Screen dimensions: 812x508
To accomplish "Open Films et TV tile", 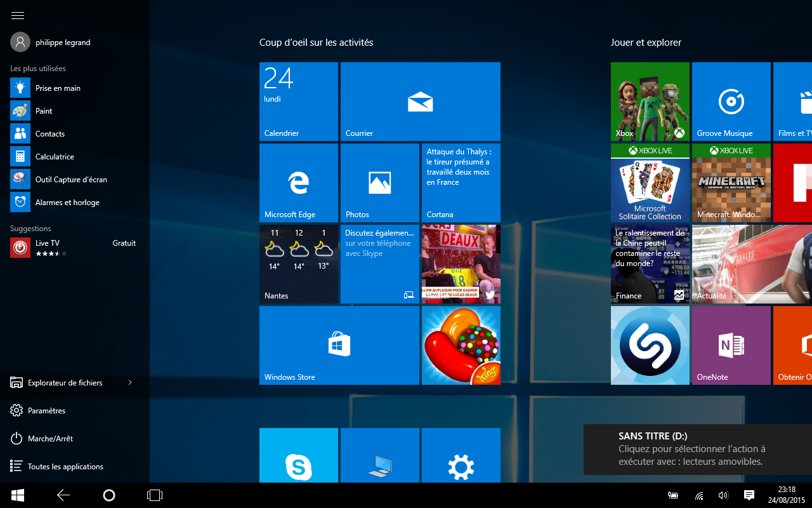I will (x=793, y=102).
